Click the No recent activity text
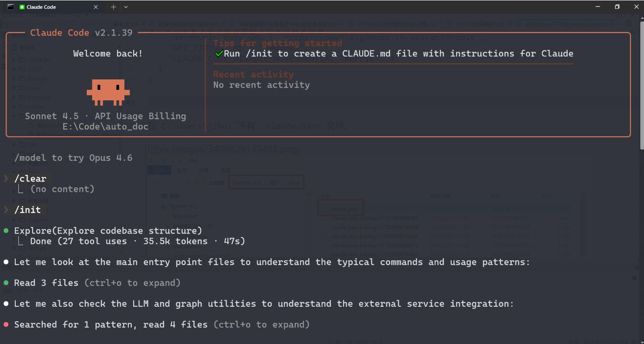This screenshot has width=644, height=344. [262, 85]
